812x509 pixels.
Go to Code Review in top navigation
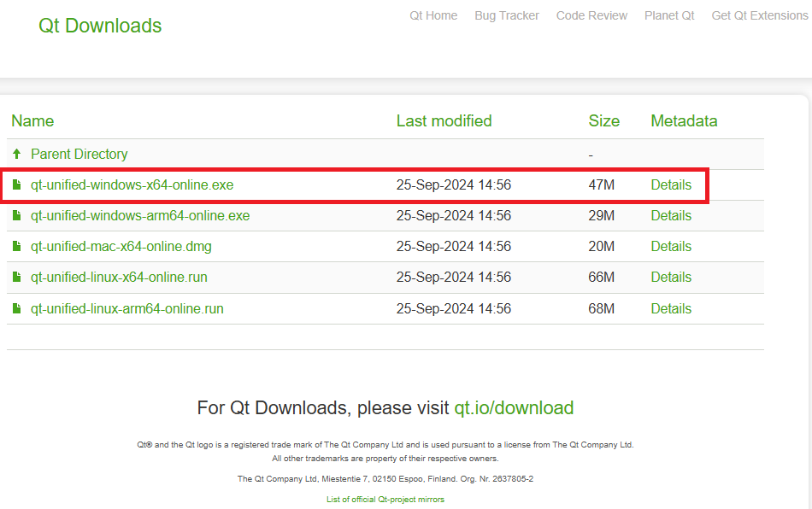(x=591, y=15)
